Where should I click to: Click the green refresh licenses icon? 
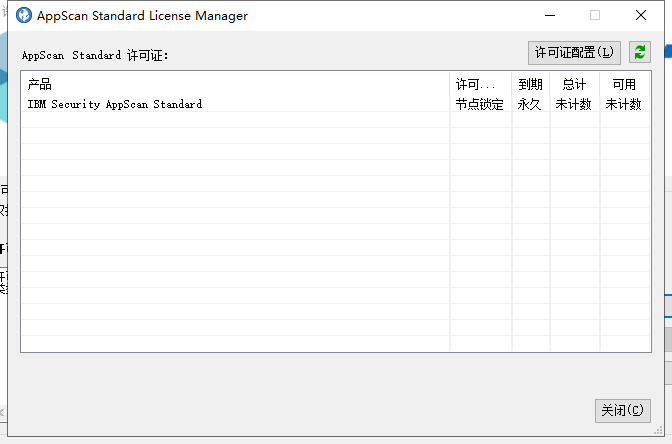(x=640, y=52)
